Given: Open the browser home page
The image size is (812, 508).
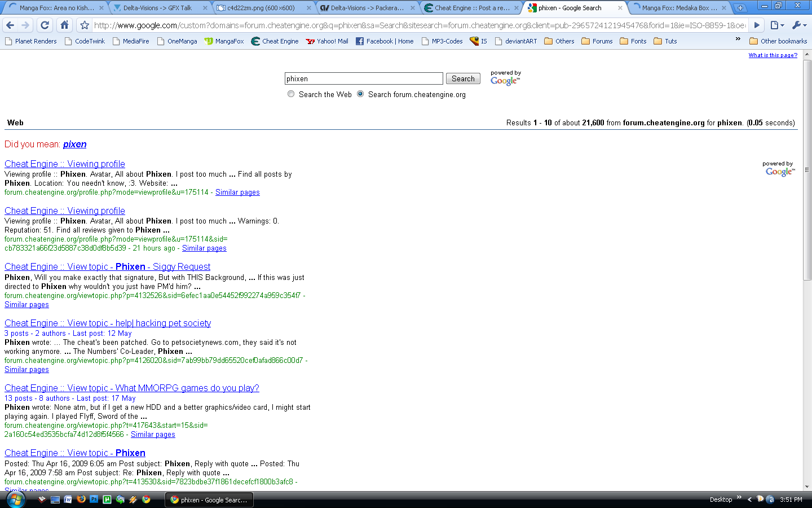Looking at the screenshot, I should tap(64, 25).
